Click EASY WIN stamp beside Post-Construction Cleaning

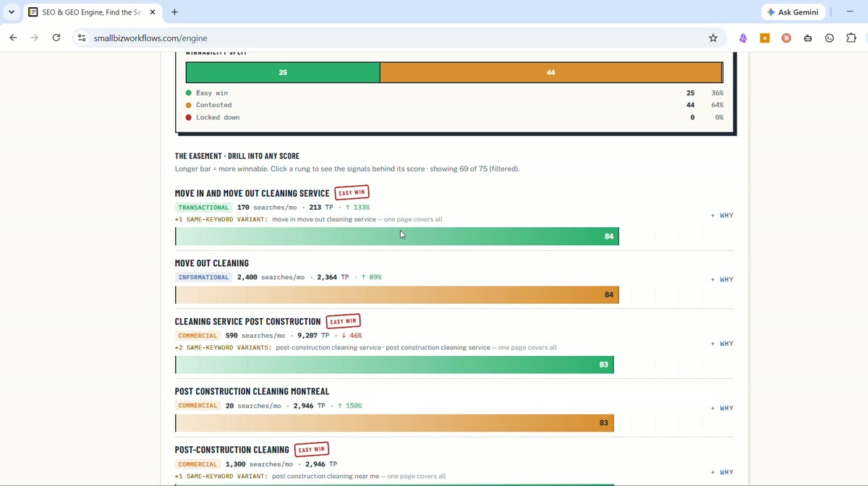312,449
